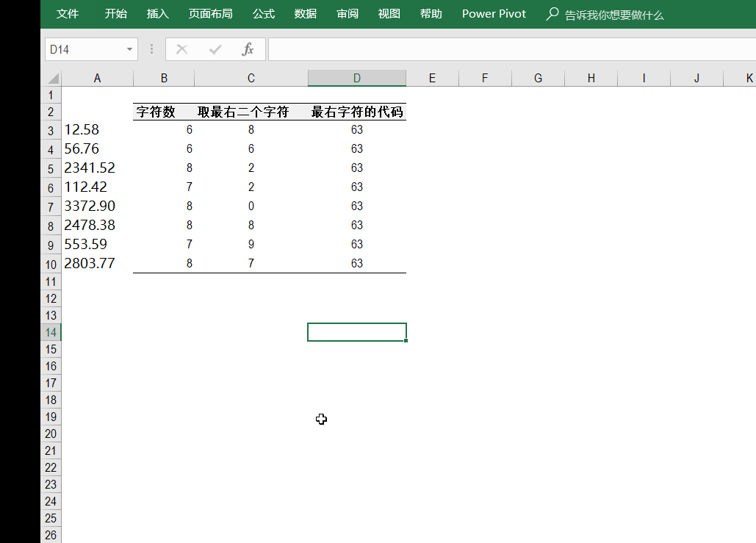
Task: Select the cell containing 12.58
Action: pyautogui.click(x=96, y=129)
